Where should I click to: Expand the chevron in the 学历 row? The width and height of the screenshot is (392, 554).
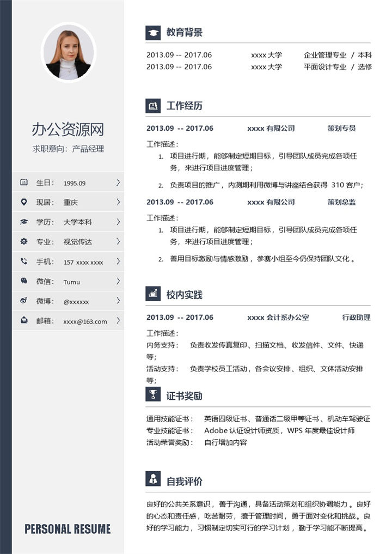pyautogui.click(x=118, y=222)
